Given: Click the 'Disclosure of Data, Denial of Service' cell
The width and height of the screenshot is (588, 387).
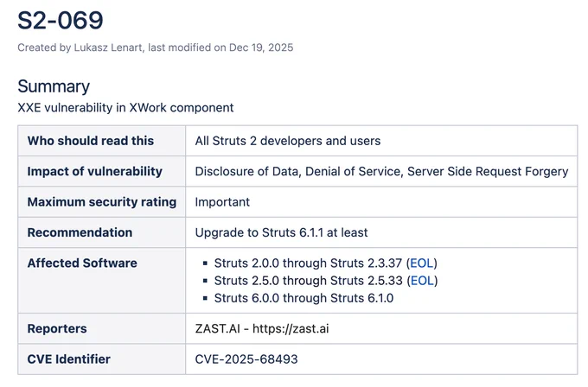Looking at the screenshot, I should (381, 171).
